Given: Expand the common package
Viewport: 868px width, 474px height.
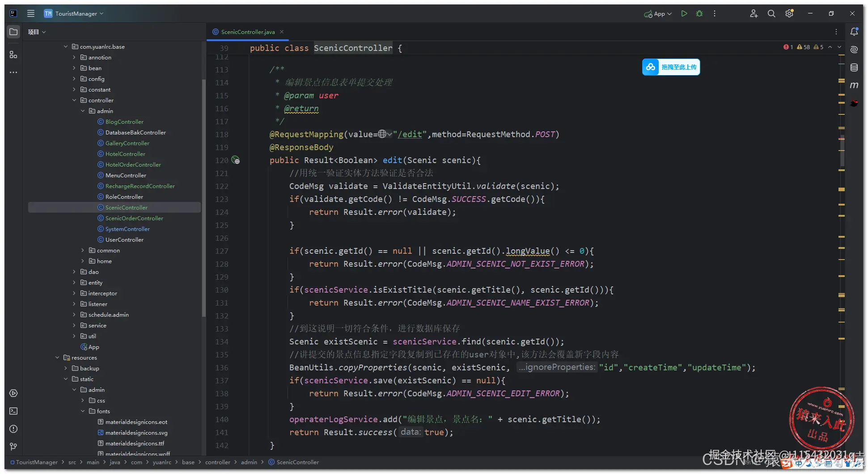Looking at the screenshot, I should pos(83,250).
